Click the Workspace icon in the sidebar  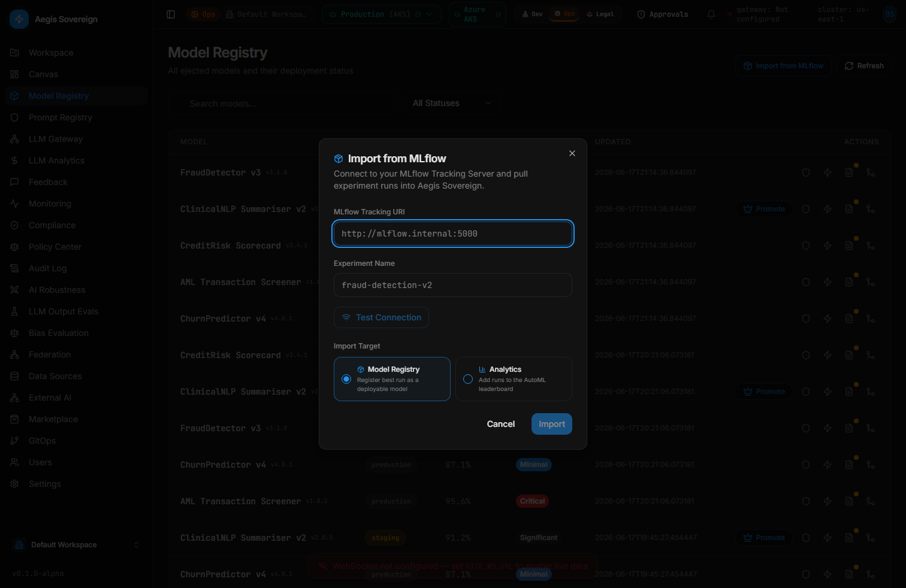[14, 53]
